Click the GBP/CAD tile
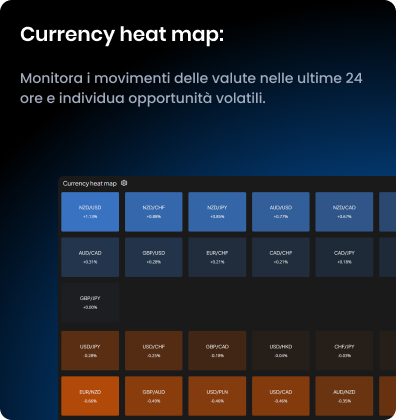This screenshot has width=396, height=420. click(x=217, y=351)
